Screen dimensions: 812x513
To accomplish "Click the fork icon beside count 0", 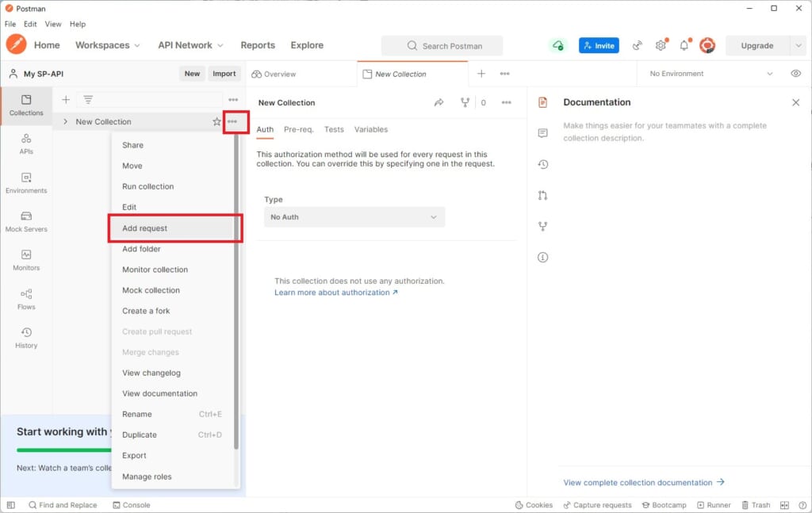I will coord(465,102).
